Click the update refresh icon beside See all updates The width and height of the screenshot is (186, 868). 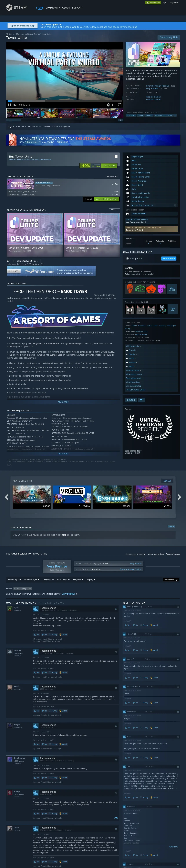pyautogui.click(x=8, y=261)
